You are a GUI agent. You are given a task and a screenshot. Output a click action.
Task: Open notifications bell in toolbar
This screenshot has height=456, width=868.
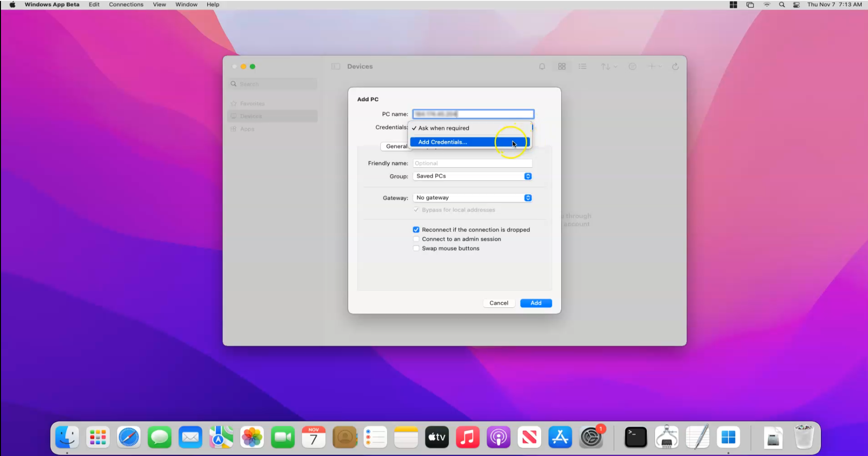[x=542, y=67]
